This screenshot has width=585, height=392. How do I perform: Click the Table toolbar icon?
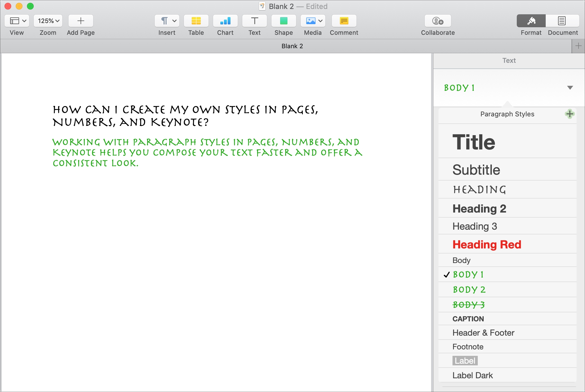(196, 21)
